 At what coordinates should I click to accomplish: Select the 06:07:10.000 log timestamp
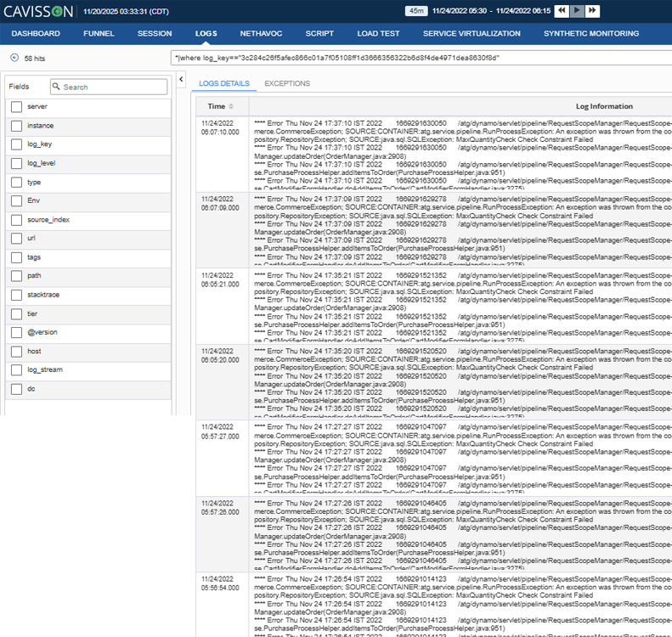click(x=220, y=128)
